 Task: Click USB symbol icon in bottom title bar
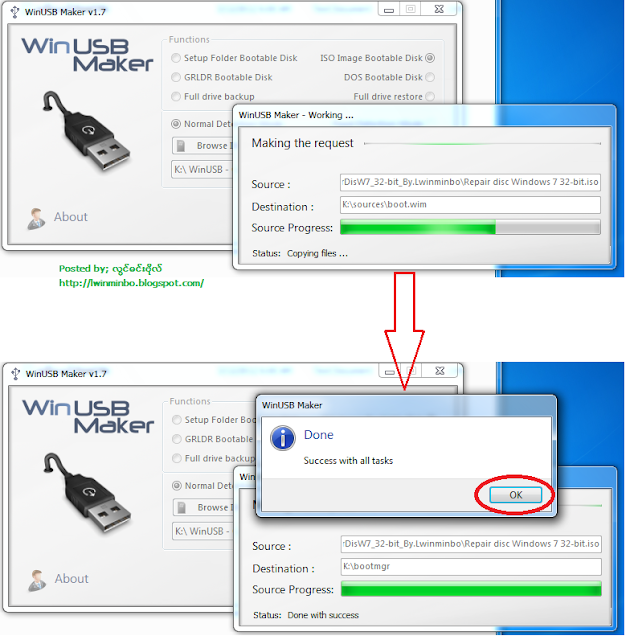pyautogui.click(x=16, y=374)
